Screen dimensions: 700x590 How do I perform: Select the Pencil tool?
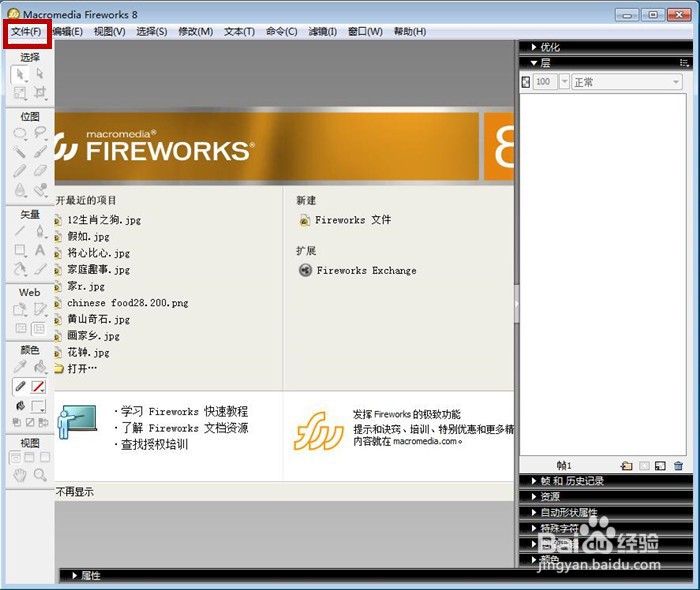pos(20,170)
